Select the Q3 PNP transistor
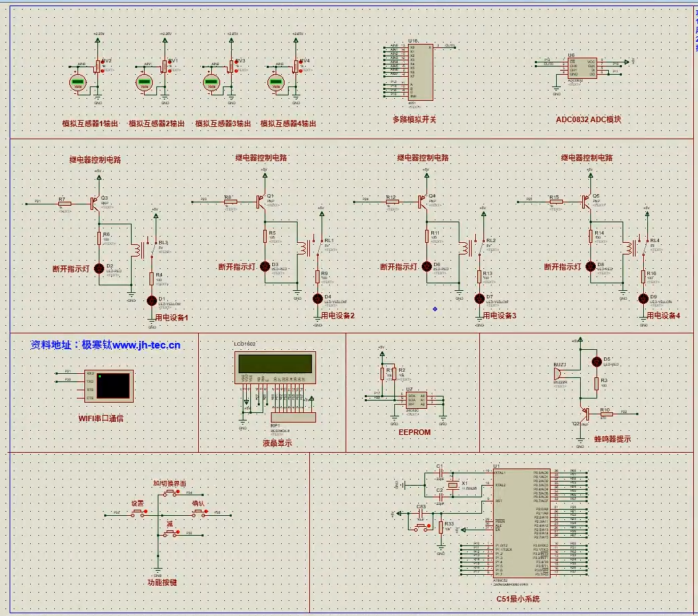The width and height of the screenshot is (698, 616). tap(95, 204)
